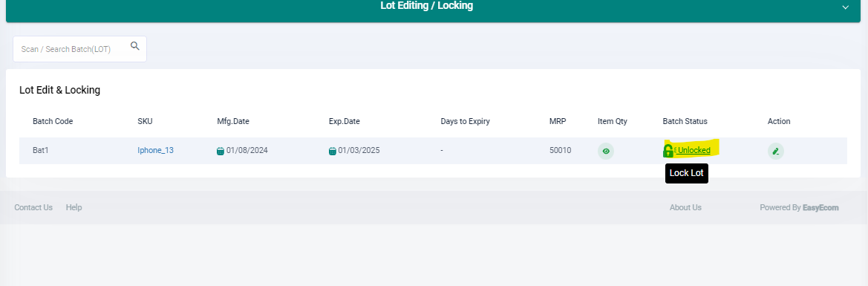868x286 pixels.
Task: Click the Batch Code column header
Action: click(53, 121)
